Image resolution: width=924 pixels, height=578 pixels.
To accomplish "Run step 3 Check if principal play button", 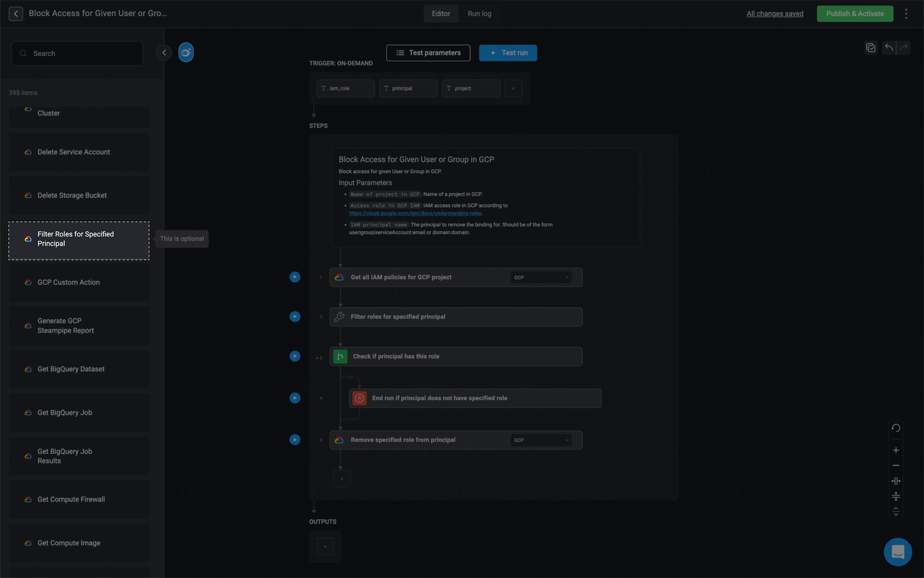I will [295, 356].
